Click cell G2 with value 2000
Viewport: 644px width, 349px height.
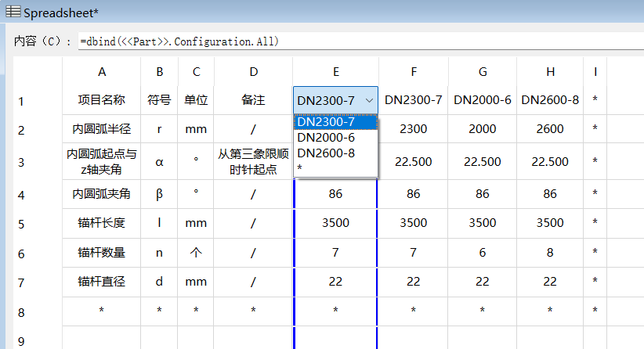[x=483, y=129]
